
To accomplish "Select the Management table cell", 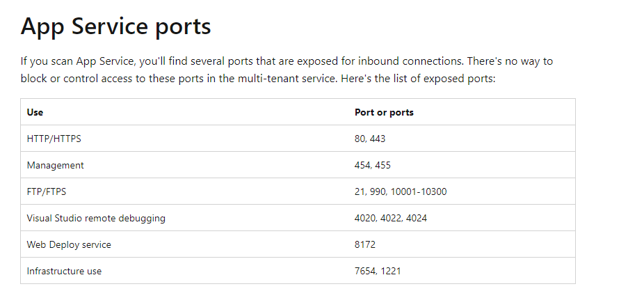I will click(55, 165).
